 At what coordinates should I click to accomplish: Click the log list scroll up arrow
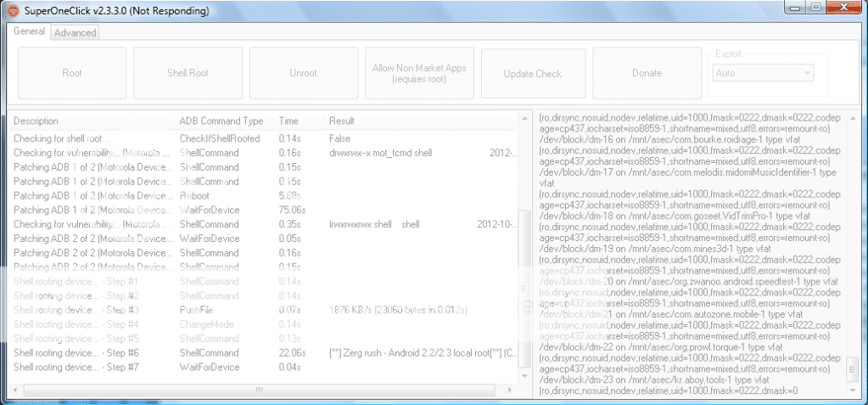(x=524, y=118)
